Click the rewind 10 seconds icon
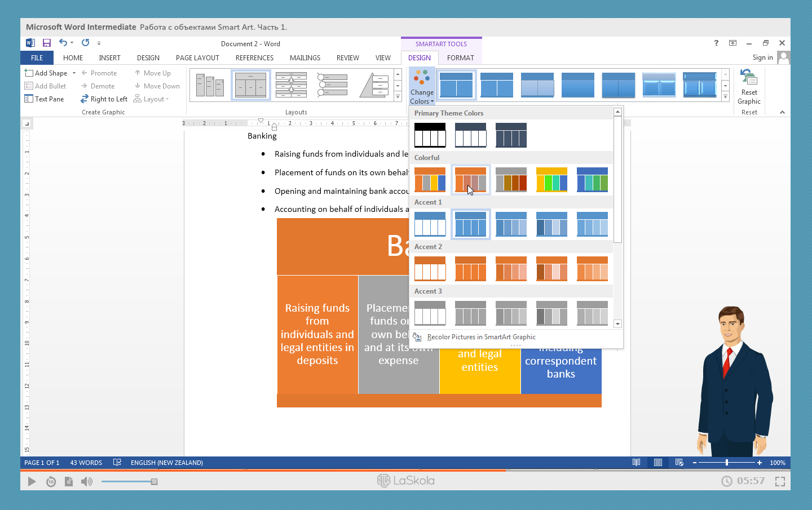This screenshot has height=510, width=812. (51, 481)
